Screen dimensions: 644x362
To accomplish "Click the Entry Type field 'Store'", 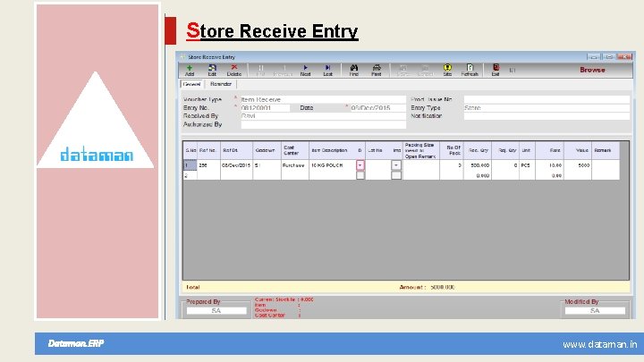I will tap(547, 107).
